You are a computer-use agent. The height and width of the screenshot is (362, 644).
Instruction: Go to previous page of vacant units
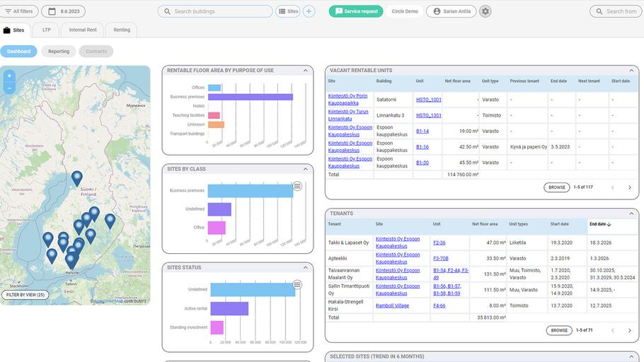612,187
